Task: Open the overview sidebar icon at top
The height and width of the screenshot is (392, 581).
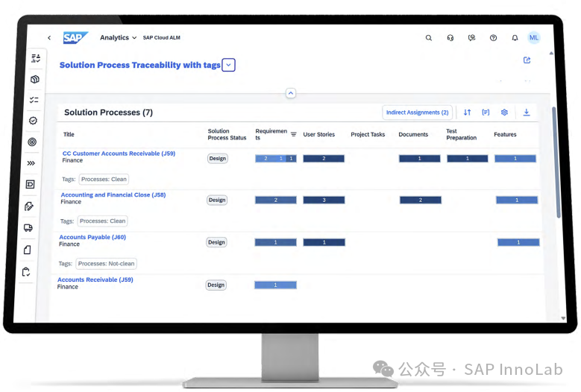Action: 36,58
